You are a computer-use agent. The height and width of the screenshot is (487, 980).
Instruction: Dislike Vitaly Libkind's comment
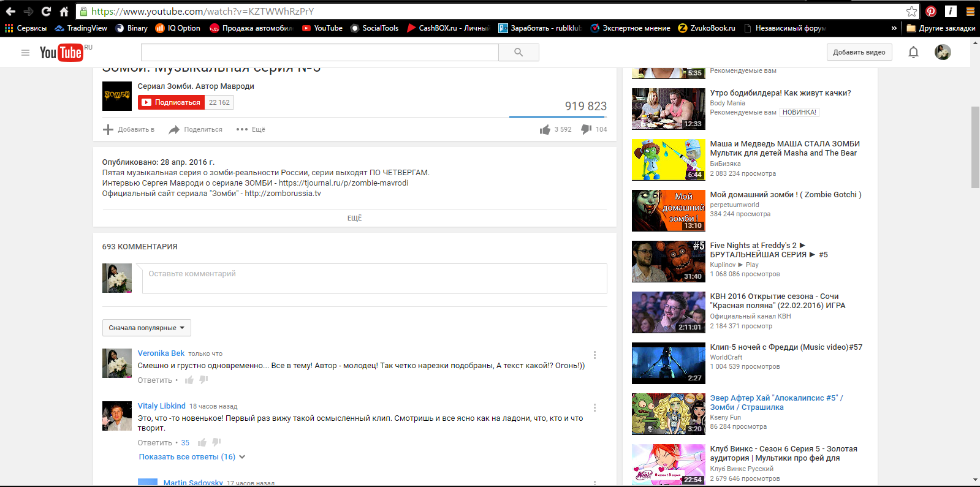pyautogui.click(x=216, y=442)
